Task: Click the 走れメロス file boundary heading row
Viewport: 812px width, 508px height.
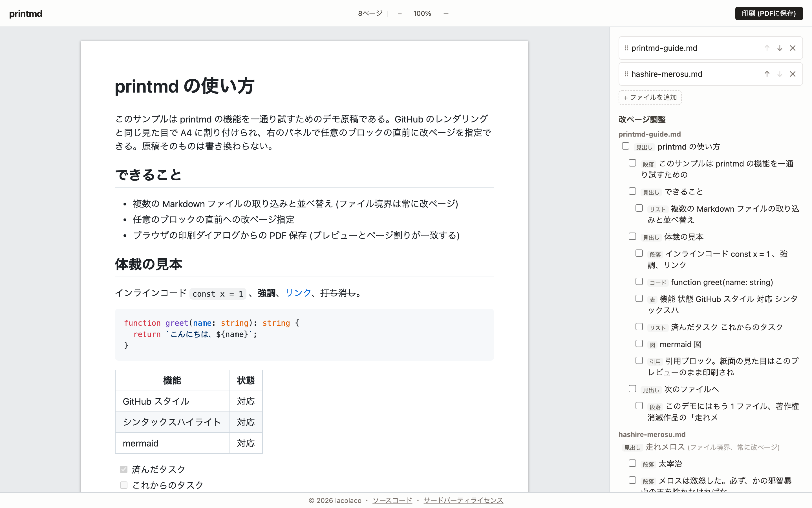Action: [x=701, y=447]
